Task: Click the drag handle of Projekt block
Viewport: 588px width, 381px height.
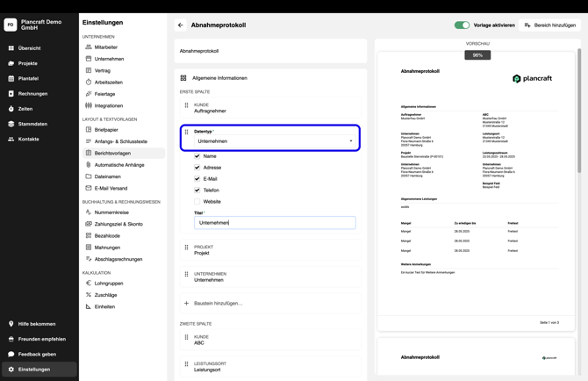Action: (x=186, y=248)
